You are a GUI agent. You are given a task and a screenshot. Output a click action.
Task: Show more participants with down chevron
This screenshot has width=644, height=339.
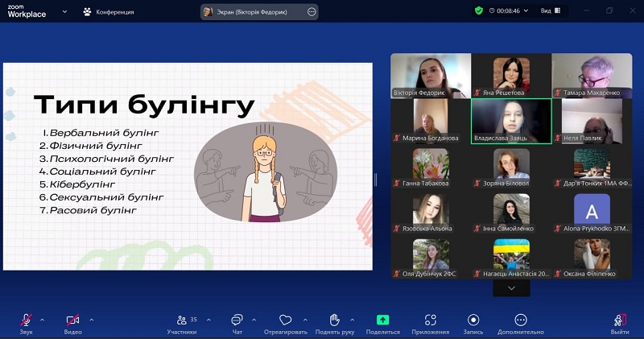(511, 288)
